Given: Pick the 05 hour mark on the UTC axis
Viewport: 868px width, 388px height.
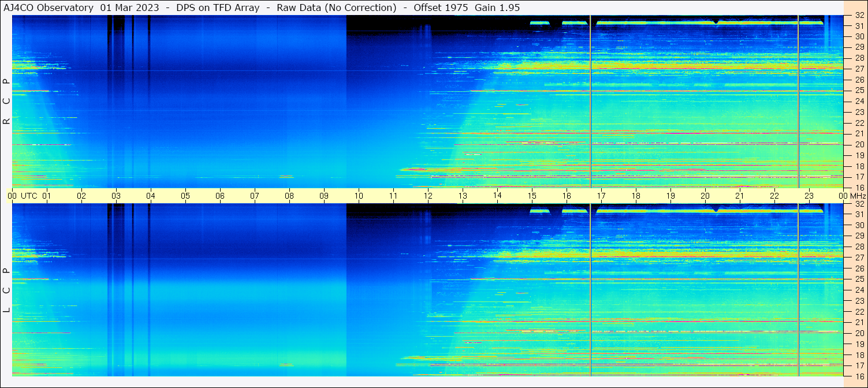Looking at the screenshot, I should 185,196.
